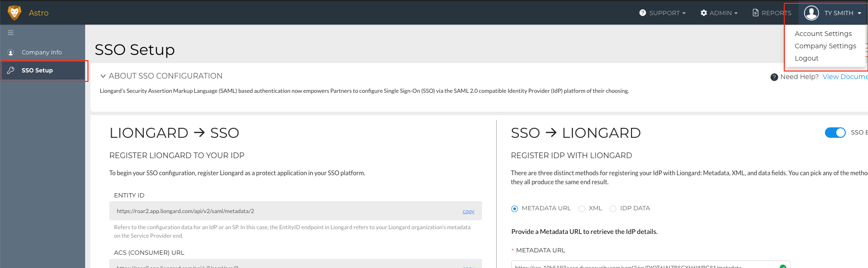Copy the Entity ID value

click(x=468, y=211)
